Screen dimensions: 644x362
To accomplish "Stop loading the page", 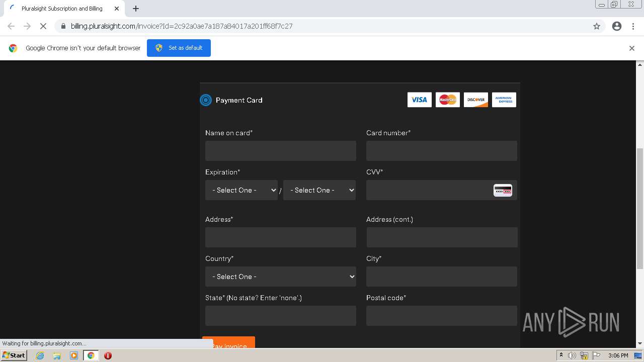I will click(x=43, y=26).
